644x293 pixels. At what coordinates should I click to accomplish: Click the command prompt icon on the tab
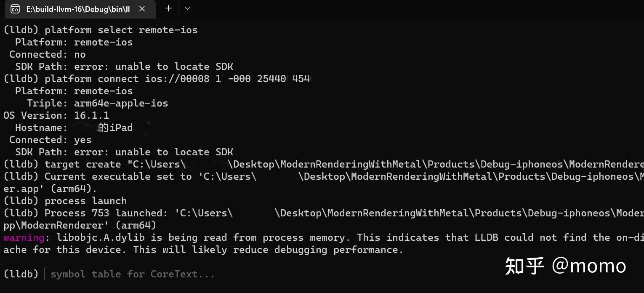point(15,9)
